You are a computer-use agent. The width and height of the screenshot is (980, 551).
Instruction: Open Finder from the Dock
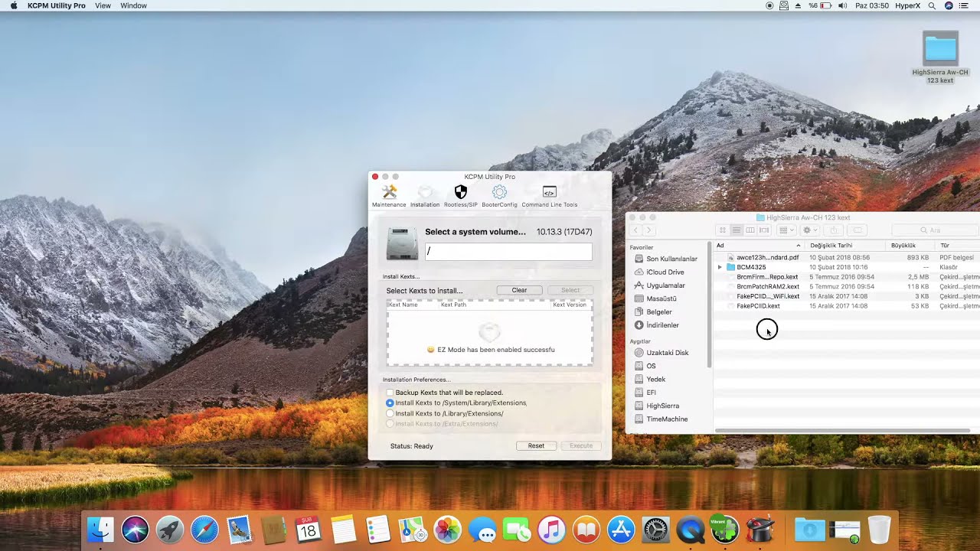tap(100, 530)
